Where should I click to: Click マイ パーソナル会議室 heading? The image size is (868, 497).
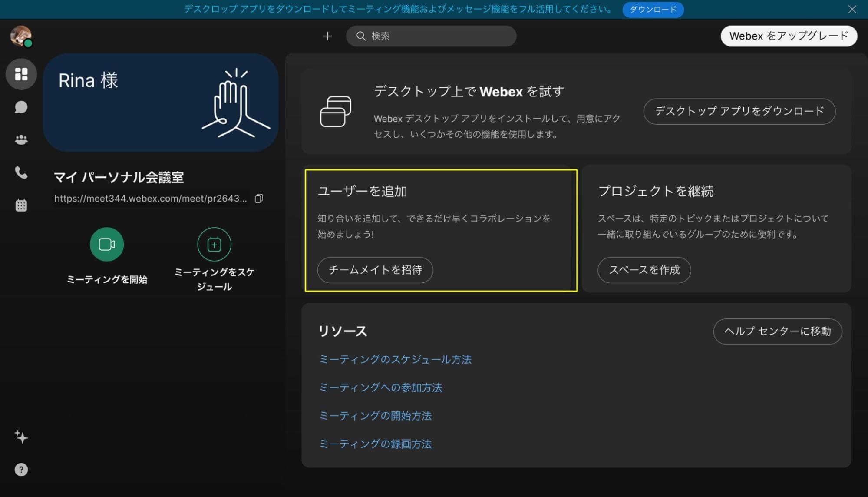pos(119,177)
